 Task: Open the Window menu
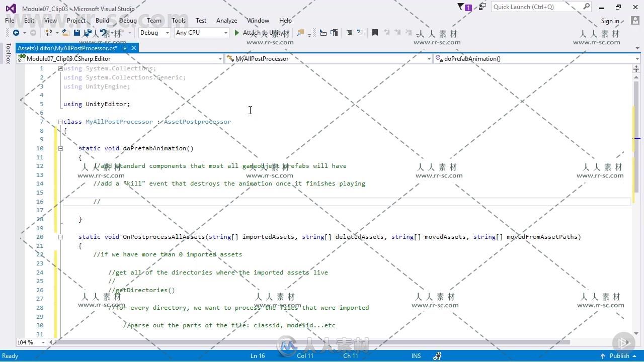coord(258,21)
